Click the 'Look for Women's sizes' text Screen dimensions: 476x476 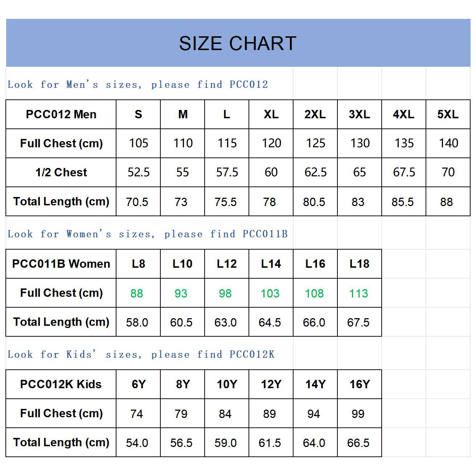(x=148, y=234)
